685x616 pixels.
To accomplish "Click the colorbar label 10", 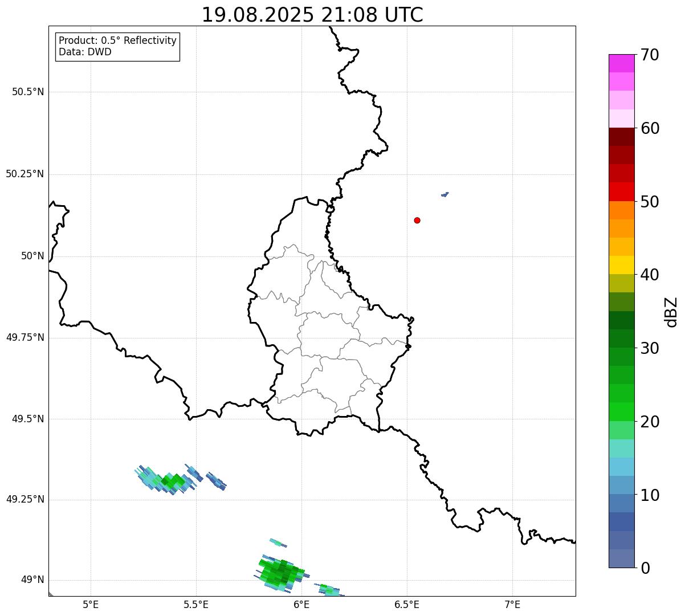I will click(x=650, y=495).
